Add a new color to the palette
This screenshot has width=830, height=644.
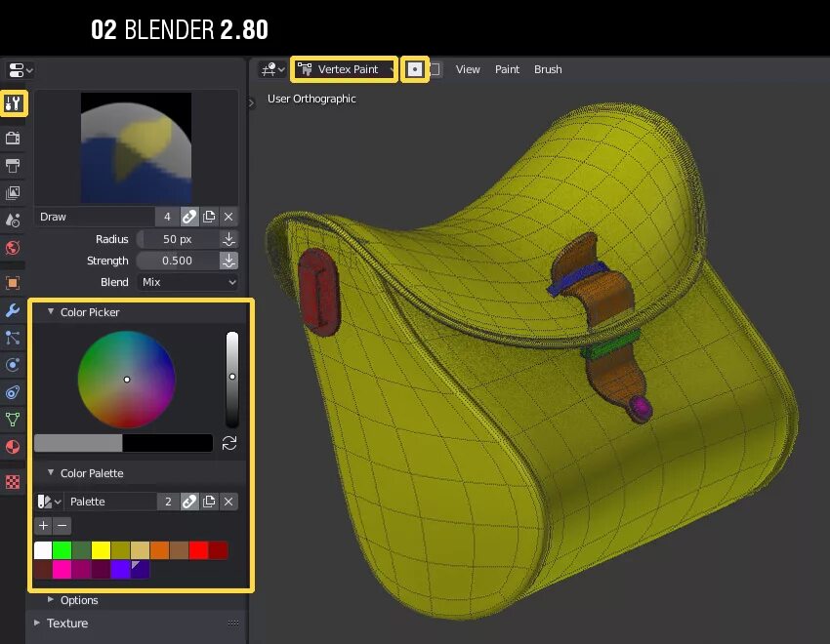click(43, 526)
